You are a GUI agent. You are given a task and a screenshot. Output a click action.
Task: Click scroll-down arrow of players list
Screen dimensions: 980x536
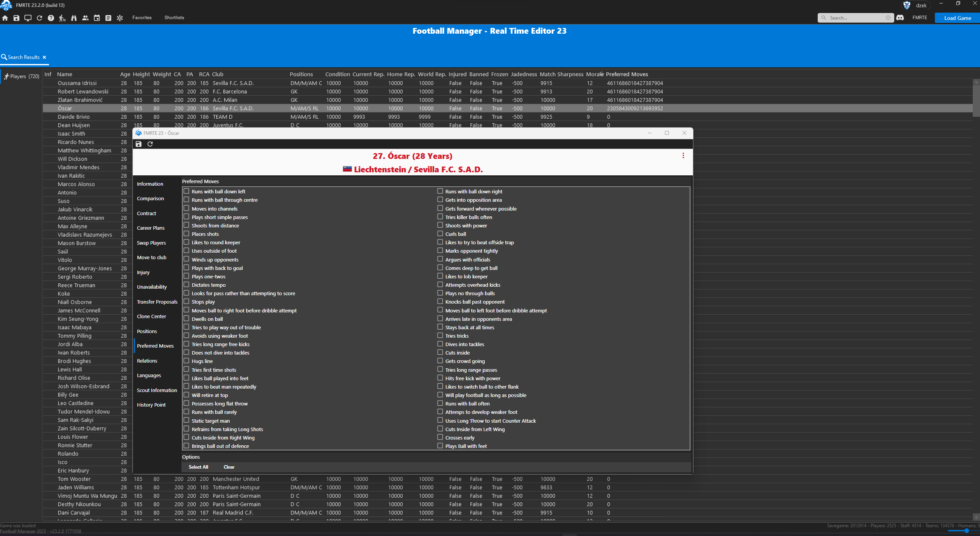coord(976,517)
